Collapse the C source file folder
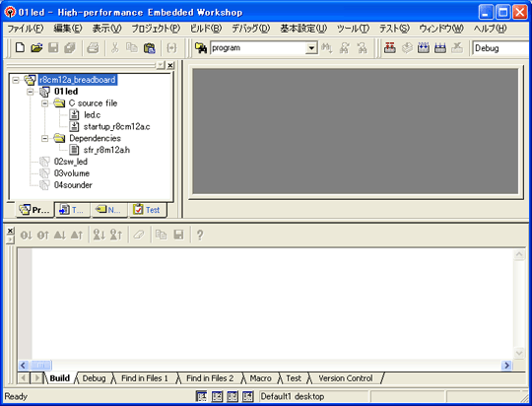The height and width of the screenshot is (406, 532). click(44, 103)
